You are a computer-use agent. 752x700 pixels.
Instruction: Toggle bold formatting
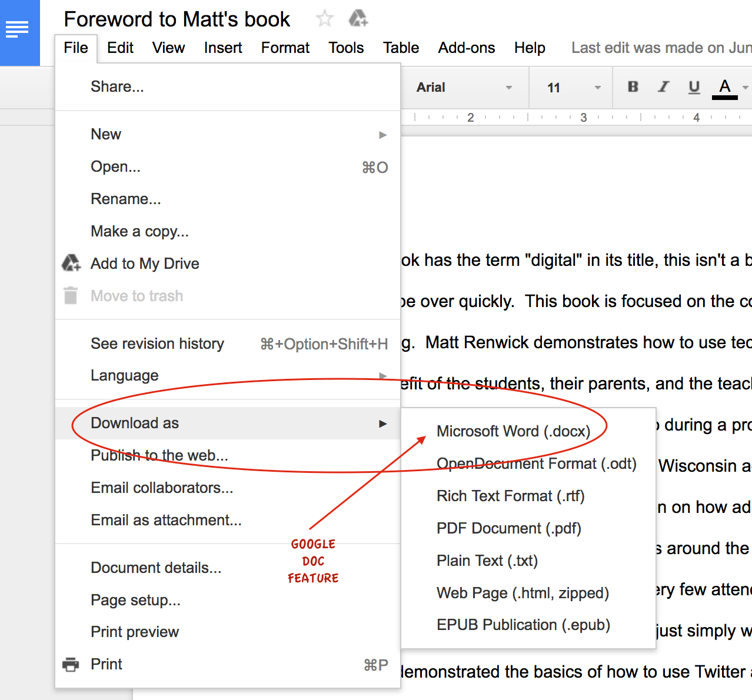click(x=633, y=87)
